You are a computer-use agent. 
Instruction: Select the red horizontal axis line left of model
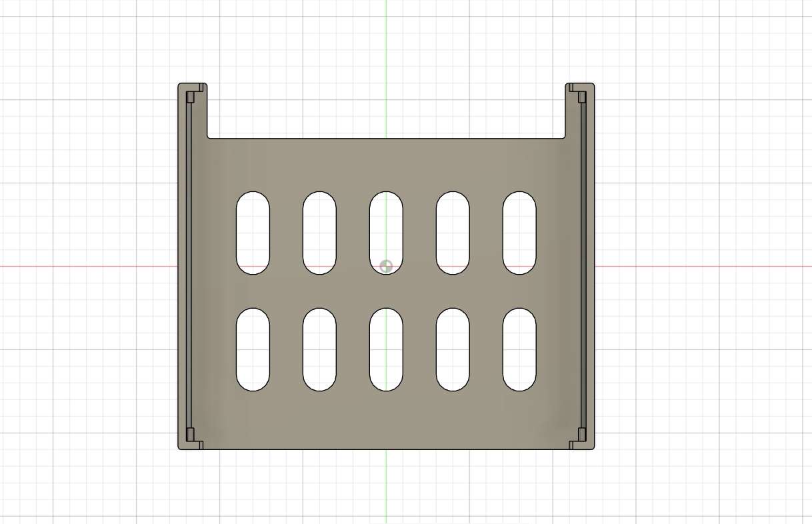coord(89,267)
